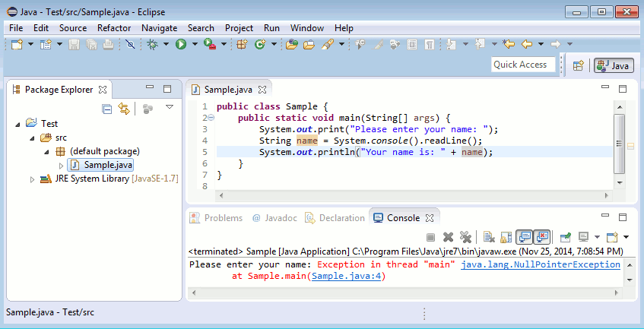This screenshot has width=644, height=329.
Task: Click the Open Task folder icon
Action: (x=309, y=44)
